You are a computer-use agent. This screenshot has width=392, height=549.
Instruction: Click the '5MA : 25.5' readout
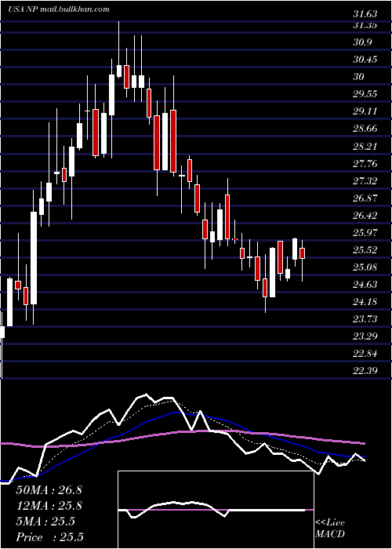tap(45, 522)
